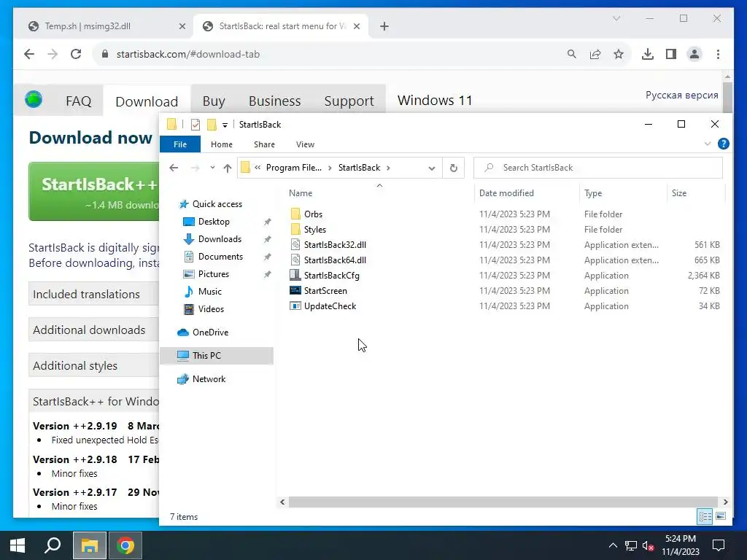
Task: Reload the page in Chrome
Action: coord(76,54)
